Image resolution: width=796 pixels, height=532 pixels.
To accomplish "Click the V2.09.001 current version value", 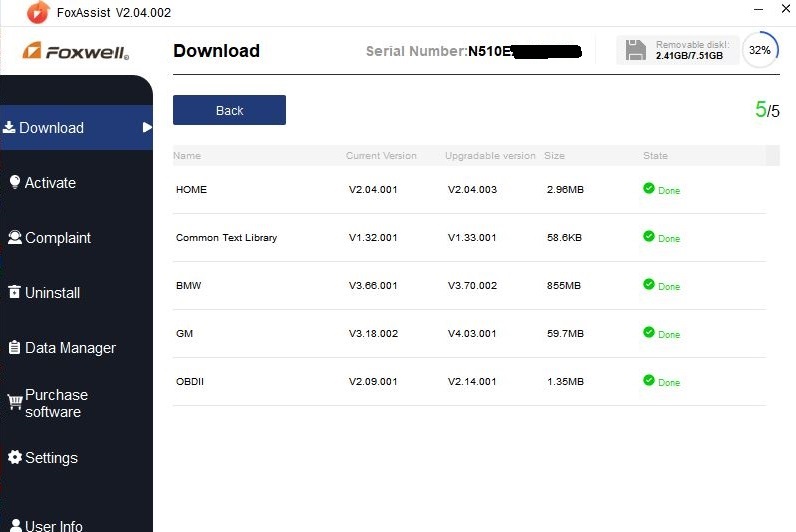I will [373, 381].
